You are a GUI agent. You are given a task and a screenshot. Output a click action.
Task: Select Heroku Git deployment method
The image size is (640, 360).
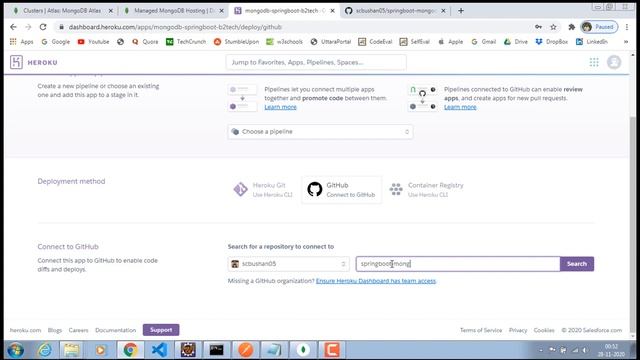click(x=263, y=189)
